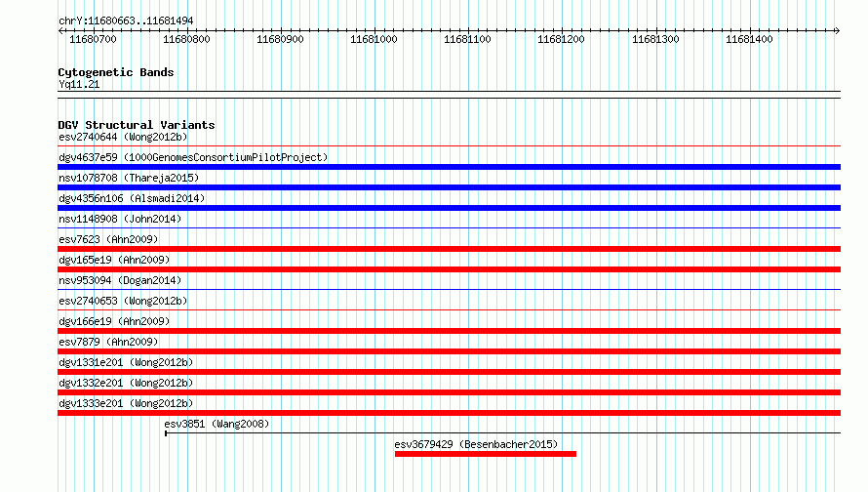The image size is (868, 492).
Task: Click the thin black esv3851 line
Action: tap(502, 433)
